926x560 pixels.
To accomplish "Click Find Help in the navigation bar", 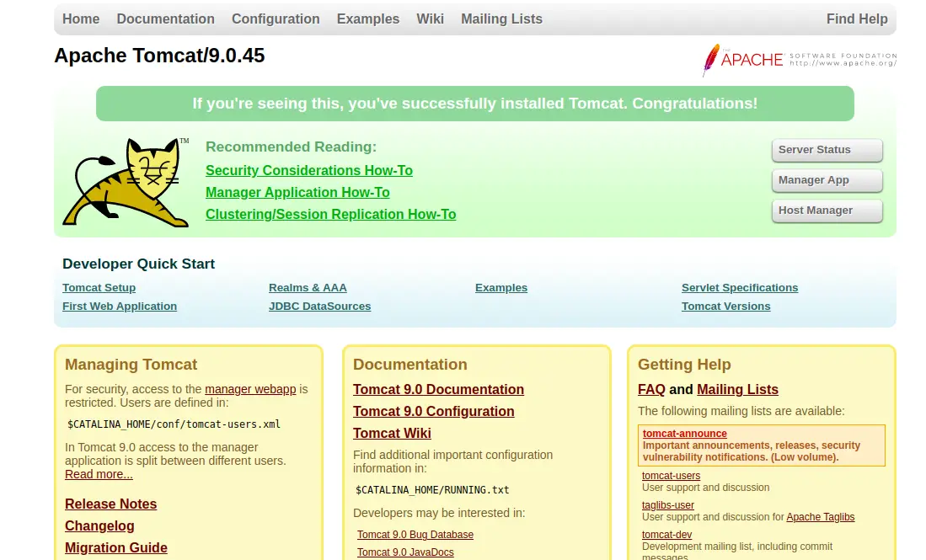I will point(857,19).
